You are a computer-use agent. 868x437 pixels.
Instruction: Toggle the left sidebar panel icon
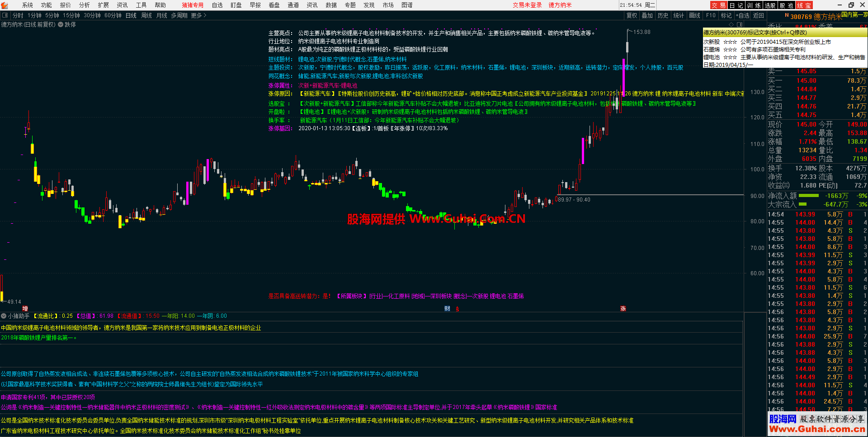pyautogui.click(x=5, y=15)
